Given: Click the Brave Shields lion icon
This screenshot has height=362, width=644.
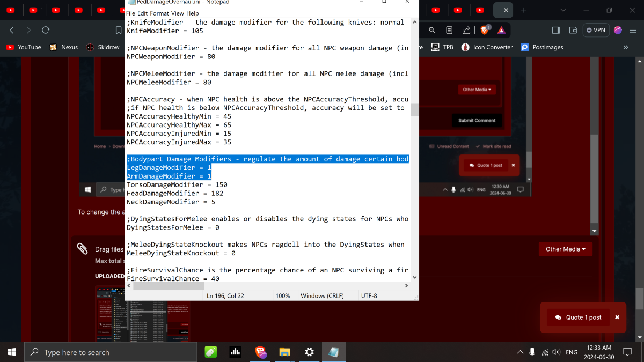Looking at the screenshot, I should pos(485,30).
